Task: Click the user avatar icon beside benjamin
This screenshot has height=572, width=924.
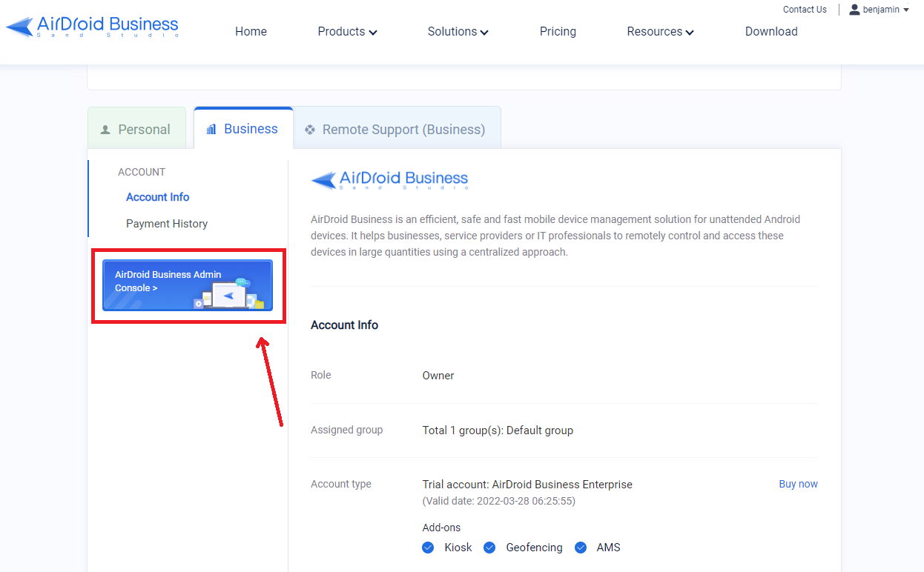Action: pyautogui.click(x=854, y=10)
